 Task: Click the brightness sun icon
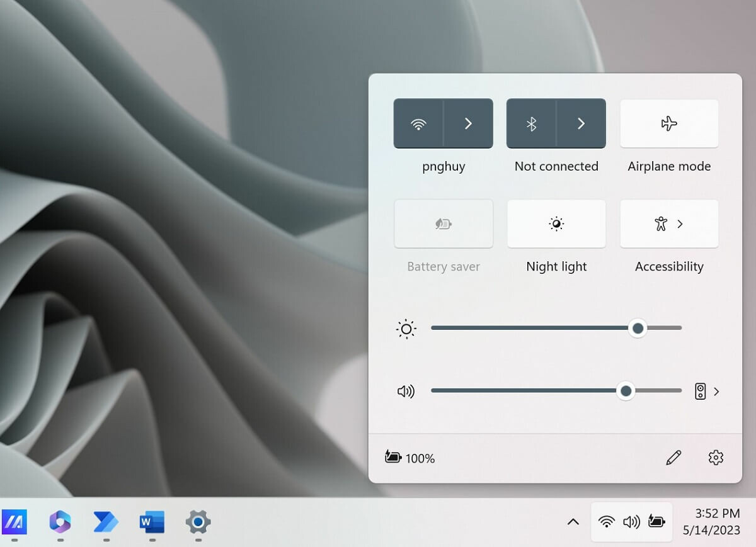tap(406, 328)
